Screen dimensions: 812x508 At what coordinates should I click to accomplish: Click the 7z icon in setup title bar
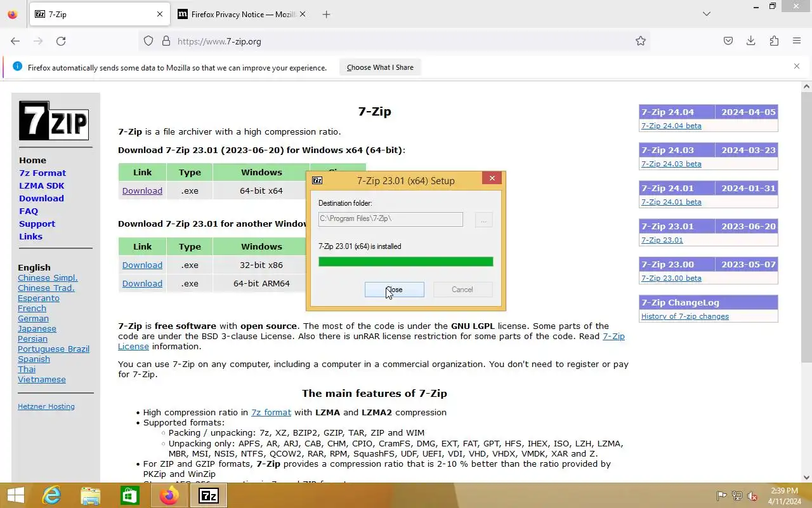[x=317, y=180]
